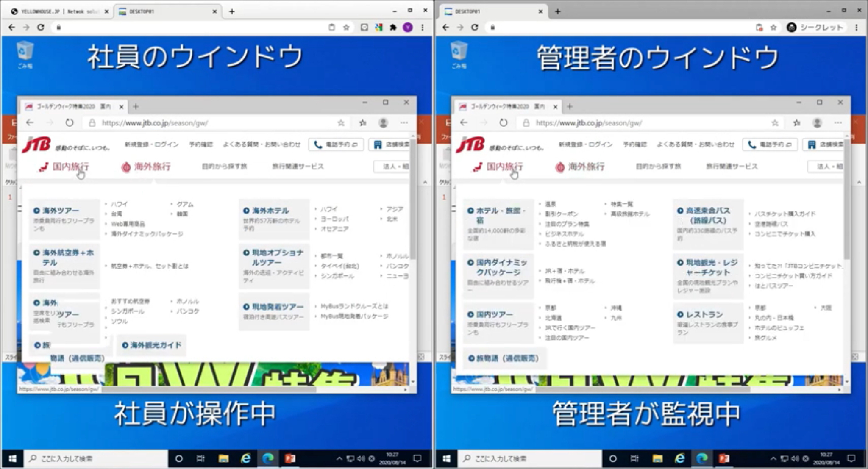
Task: Open 海外旅行 menu in employee window
Action: [x=146, y=167]
